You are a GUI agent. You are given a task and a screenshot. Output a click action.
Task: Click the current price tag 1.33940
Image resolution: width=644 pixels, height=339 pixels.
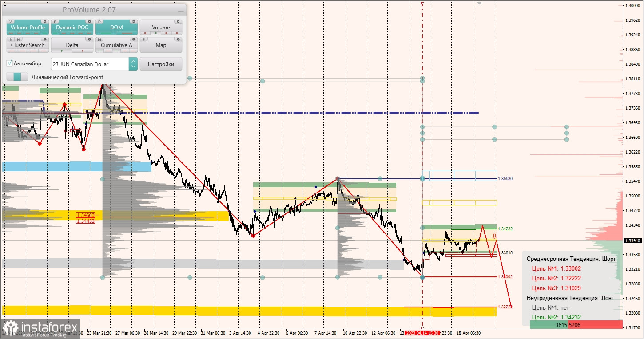(x=632, y=240)
